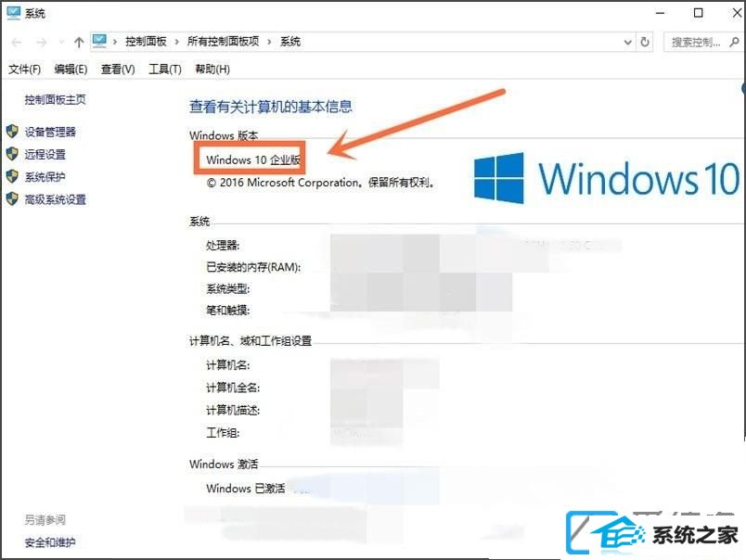Open 系统保护 link in sidebar
This screenshot has width=746, height=560.
point(45,177)
